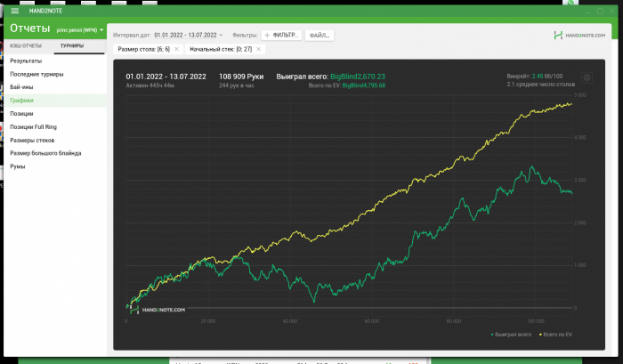Click the Отчеты header title
Viewport: 623px width, 364px height.
[x=29, y=28]
